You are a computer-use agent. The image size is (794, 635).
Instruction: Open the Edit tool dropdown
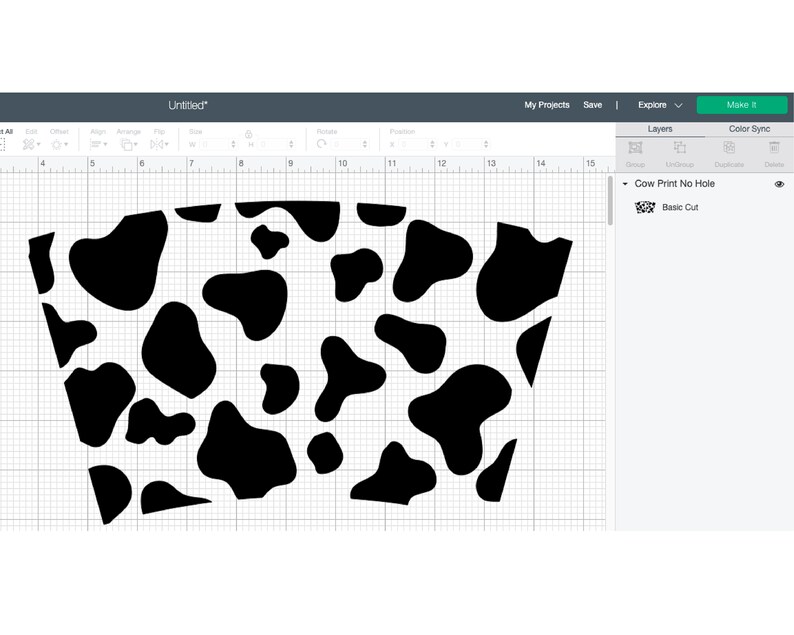tap(31, 144)
